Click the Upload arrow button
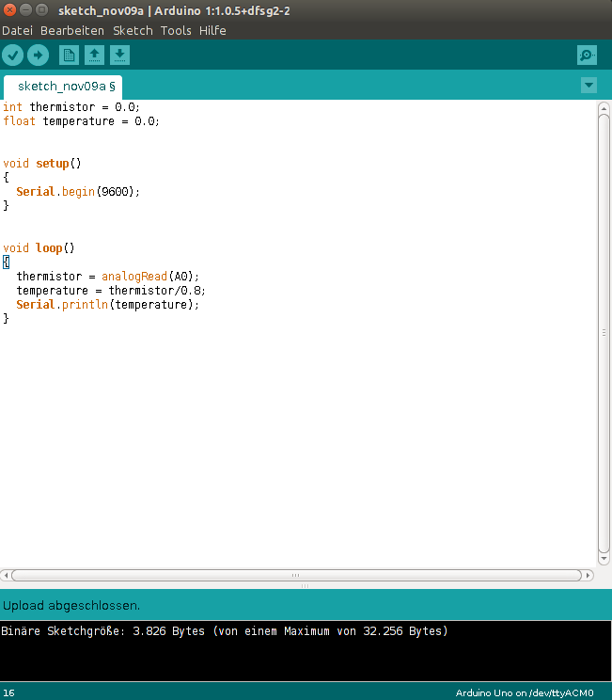 38,56
